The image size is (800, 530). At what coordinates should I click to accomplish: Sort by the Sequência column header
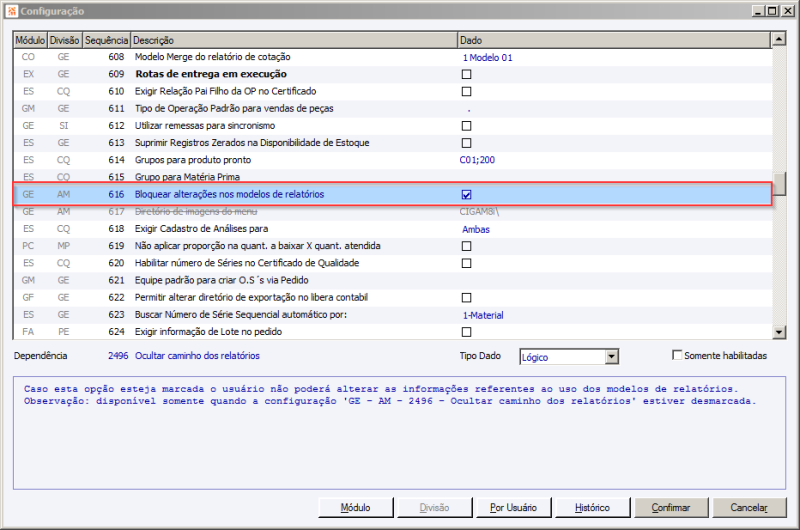point(106,40)
